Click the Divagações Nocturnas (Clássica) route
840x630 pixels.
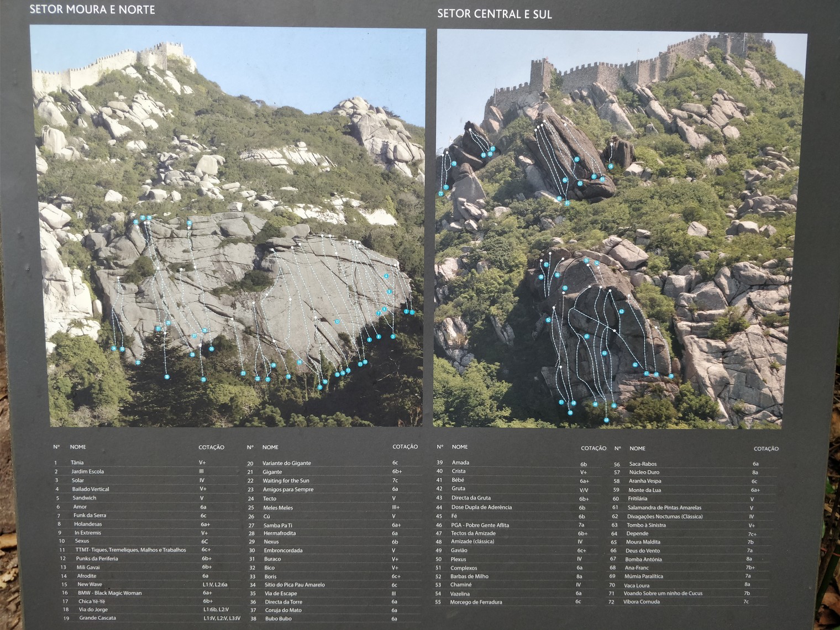(x=664, y=517)
